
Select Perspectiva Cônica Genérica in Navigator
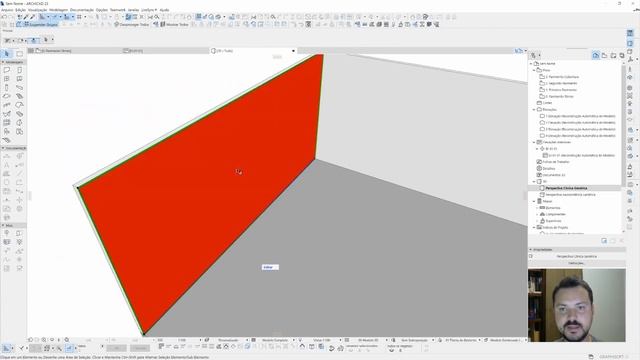[567, 188]
